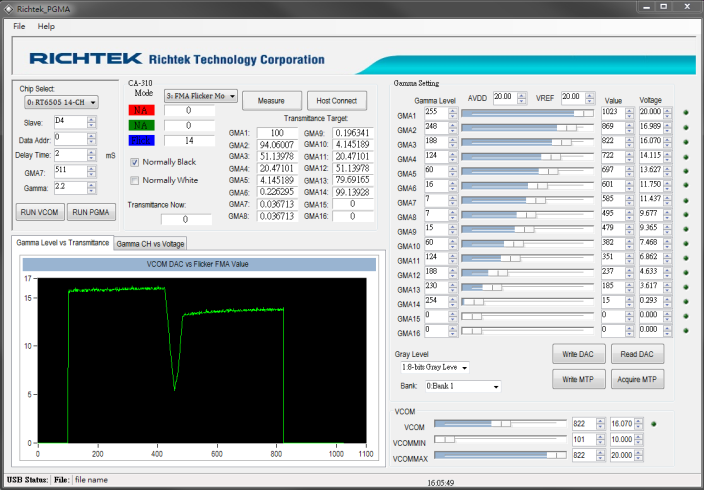This screenshot has height=490, width=704.
Task: Click the GMA14 slider track
Action: (x=527, y=301)
